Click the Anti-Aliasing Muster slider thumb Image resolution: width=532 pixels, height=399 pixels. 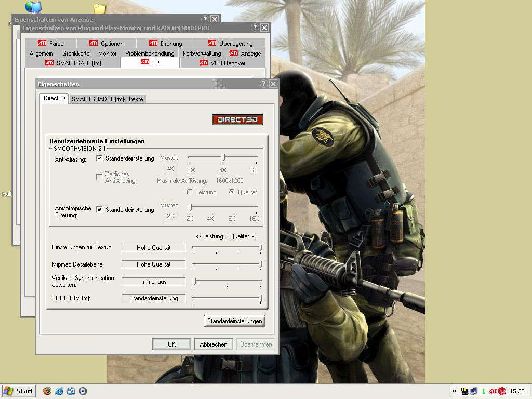point(223,158)
